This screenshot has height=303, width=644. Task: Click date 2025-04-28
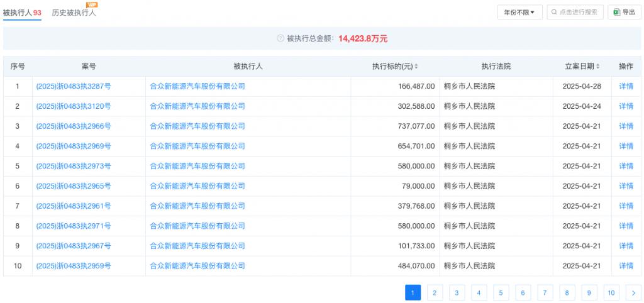tap(582, 86)
